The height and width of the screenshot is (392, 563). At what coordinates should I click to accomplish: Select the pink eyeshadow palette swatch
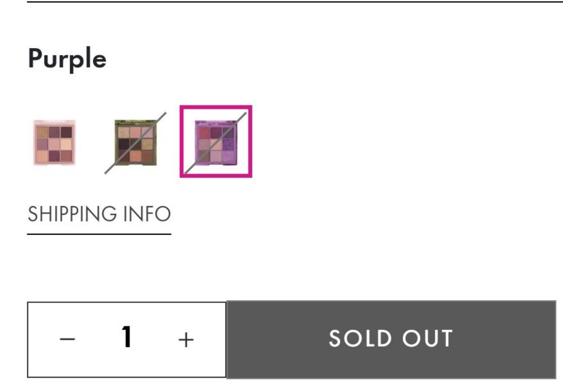tap(55, 143)
